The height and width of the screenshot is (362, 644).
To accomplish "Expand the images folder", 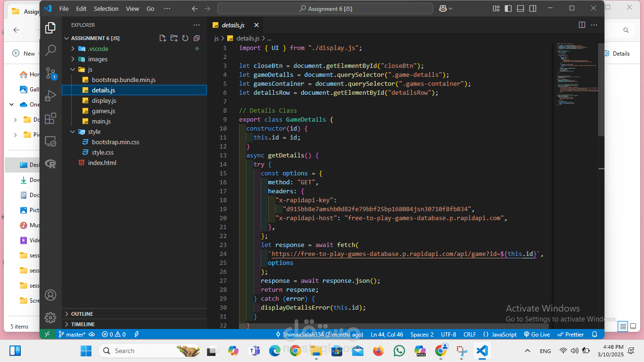I will pos(98,59).
